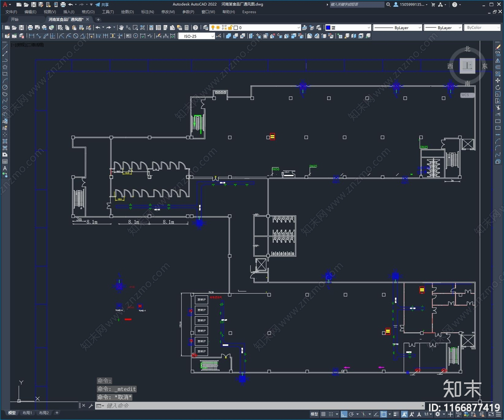Select the Multiline Text A tool

click(x=5, y=168)
